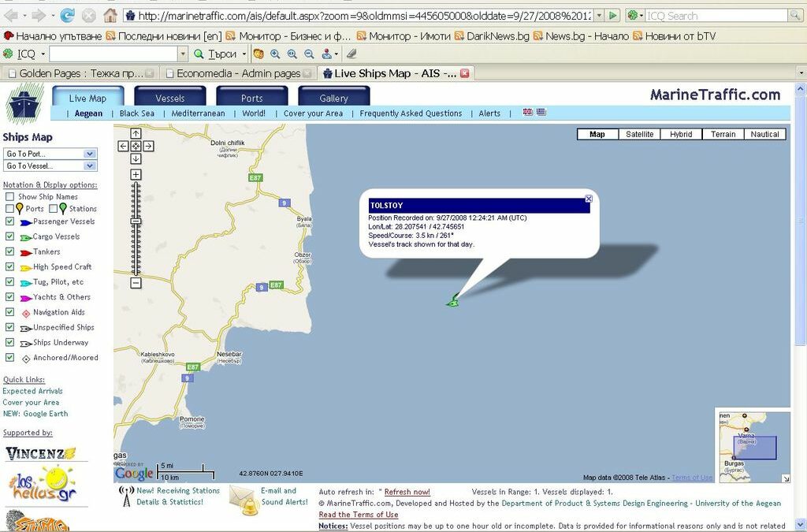This screenshot has height=532, width=807.
Task: Switch language with the UK flag icon
Action: [x=527, y=112]
